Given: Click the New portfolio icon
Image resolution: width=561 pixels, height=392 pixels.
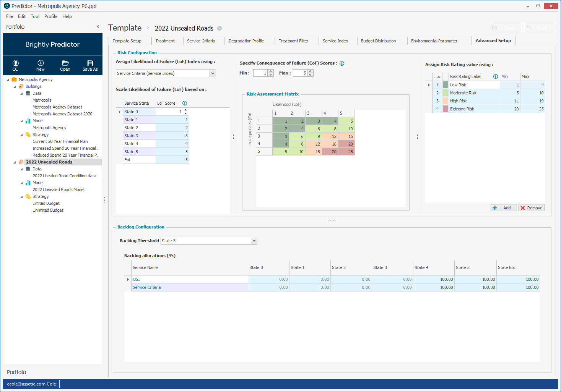Looking at the screenshot, I should [x=41, y=63].
